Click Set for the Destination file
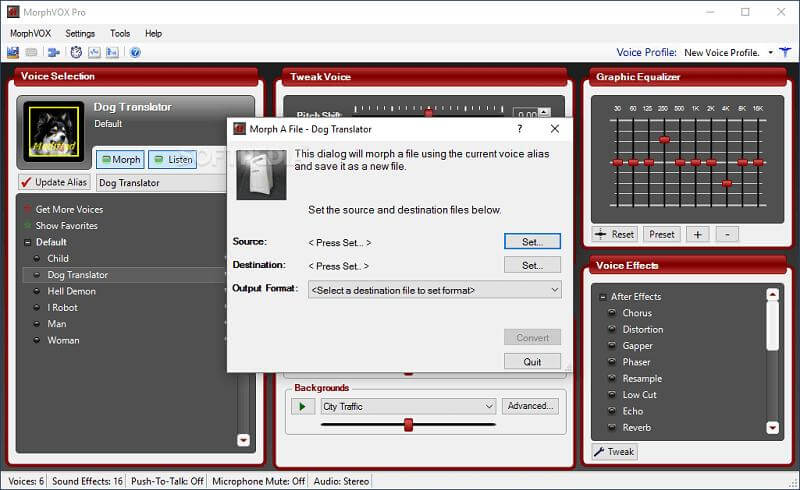 tap(532, 265)
